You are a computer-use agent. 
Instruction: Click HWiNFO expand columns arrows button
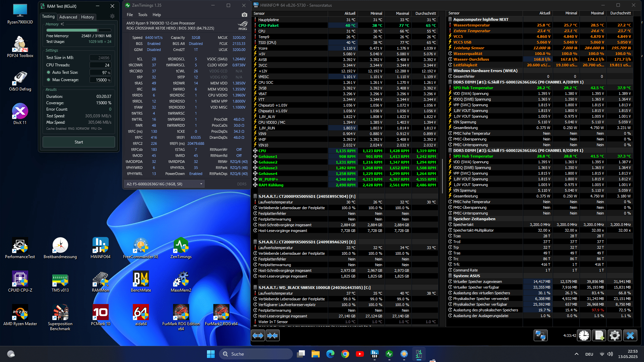pyautogui.click(x=258, y=336)
